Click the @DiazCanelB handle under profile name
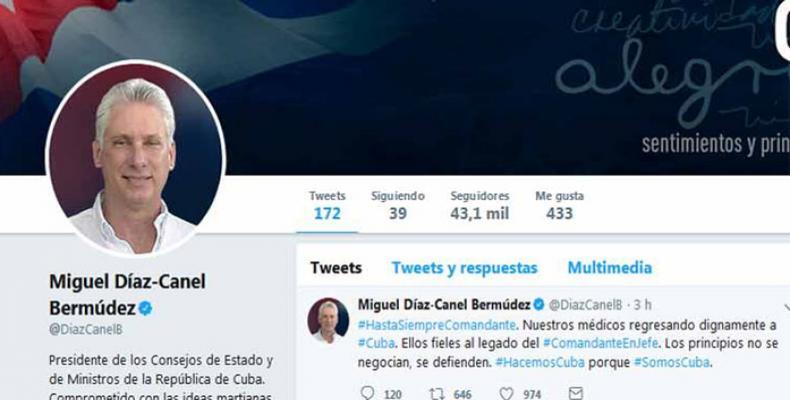This screenshot has width=790, height=400. pyautogui.click(x=86, y=329)
